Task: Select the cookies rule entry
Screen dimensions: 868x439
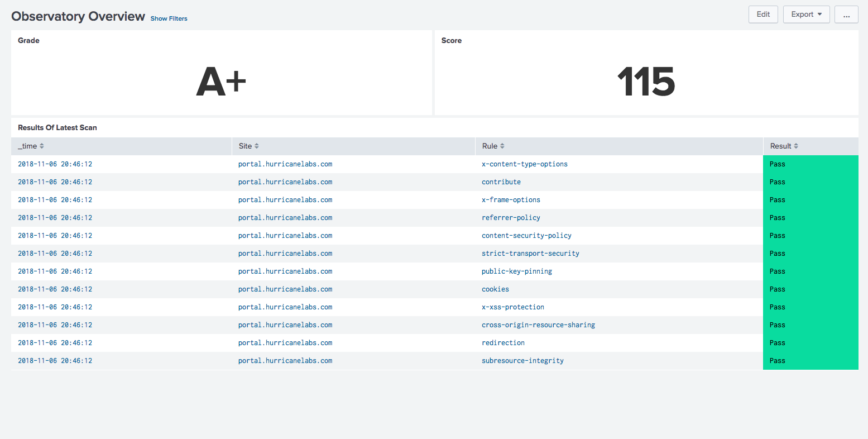Action: coord(495,289)
